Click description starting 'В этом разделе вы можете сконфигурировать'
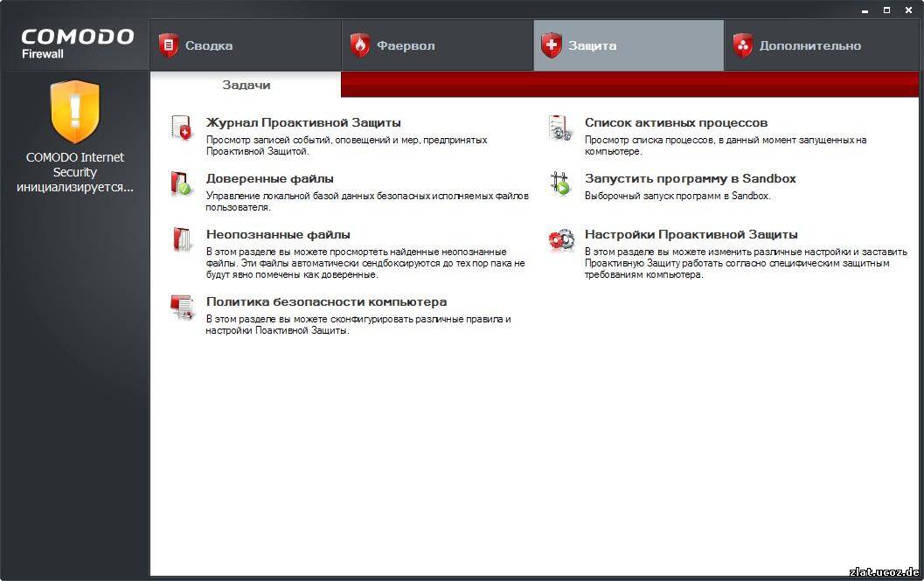The height and width of the screenshot is (581, 924). (358, 325)
